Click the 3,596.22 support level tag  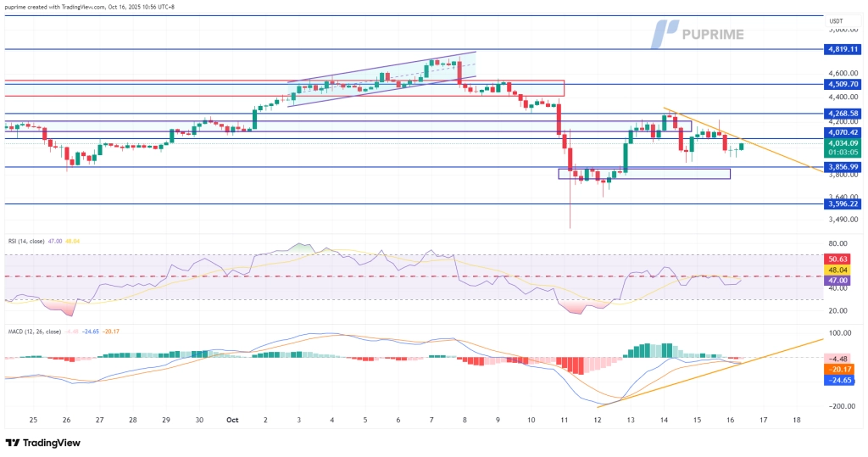pyautogui.click(x=844, y=203)
